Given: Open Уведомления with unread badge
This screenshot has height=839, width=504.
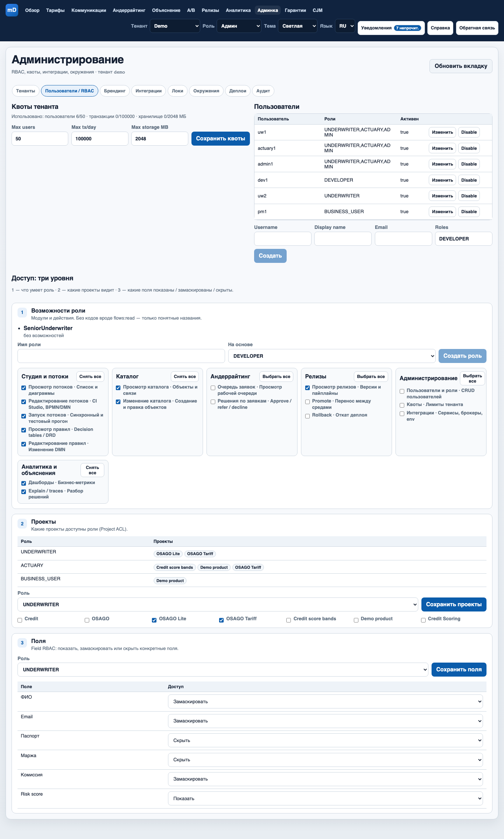Looking at the screenshot, I should pyautogui.click(x=391, y=28).
